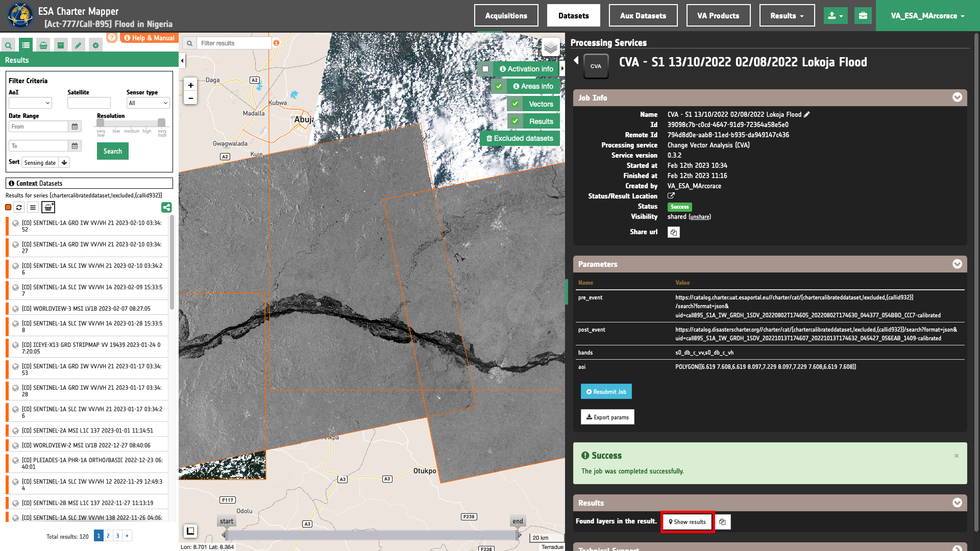Open the AoI dropdown

click(x=30, y=103)
